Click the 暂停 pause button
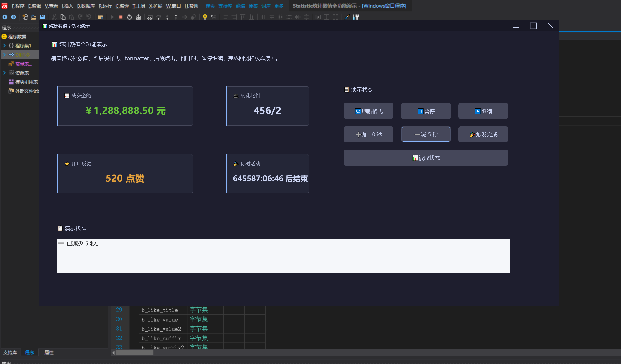Image resolution: width=621 pixels, height=364 pixels. pos(426,111)
